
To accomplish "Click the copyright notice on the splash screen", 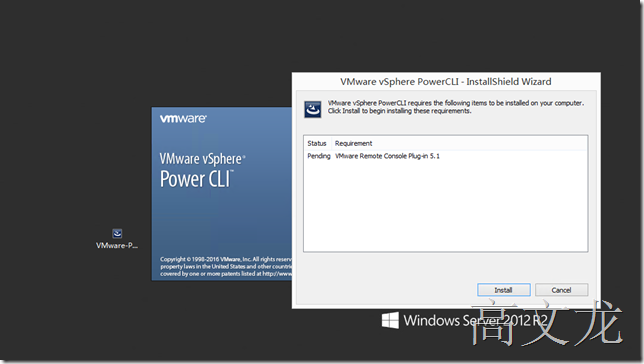I will 226,266.
